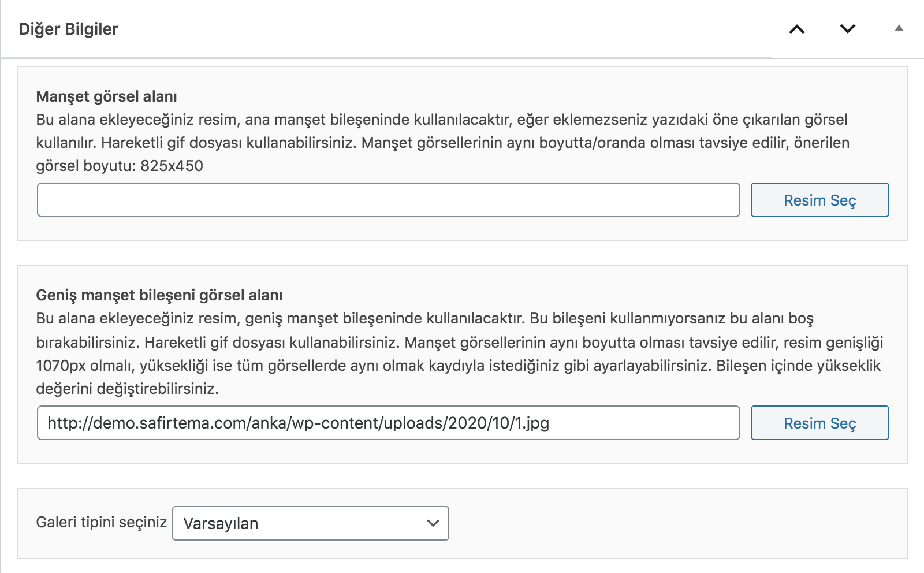Click the değerini değiştirebilirsiniz text line
The height and width of the screenshot is (573, 924).
point(127,389)
